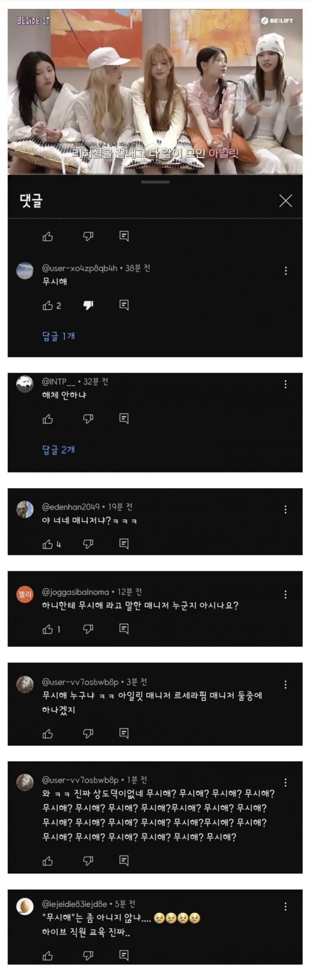This screenshot has width=310, height=980.
Task: Like the '해체 안하냐' comment
Action: pyautogui.click(x=48, y=419)
